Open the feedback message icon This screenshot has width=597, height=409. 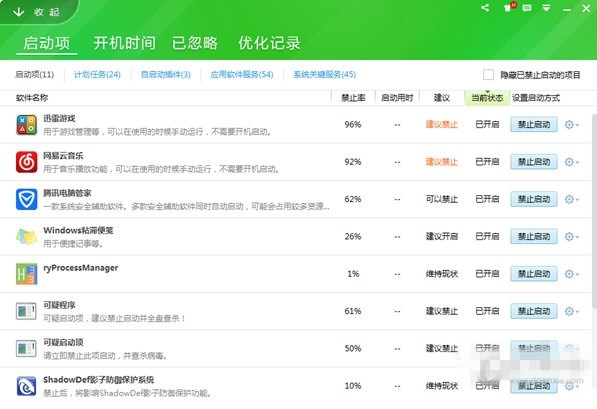[527, 8]
